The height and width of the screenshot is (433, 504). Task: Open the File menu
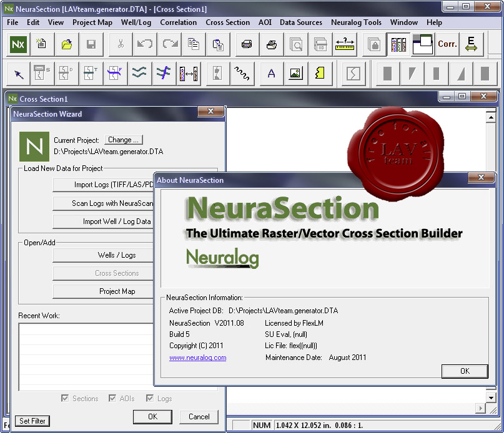pos(12,22)
